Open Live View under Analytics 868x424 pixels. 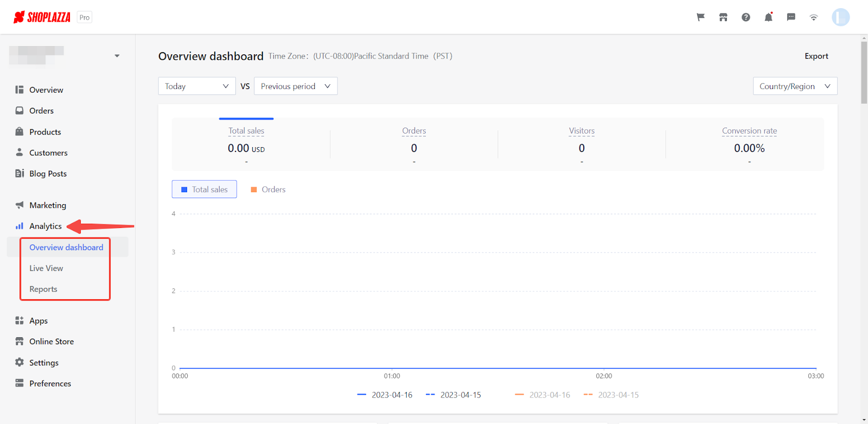coord(46,268)
